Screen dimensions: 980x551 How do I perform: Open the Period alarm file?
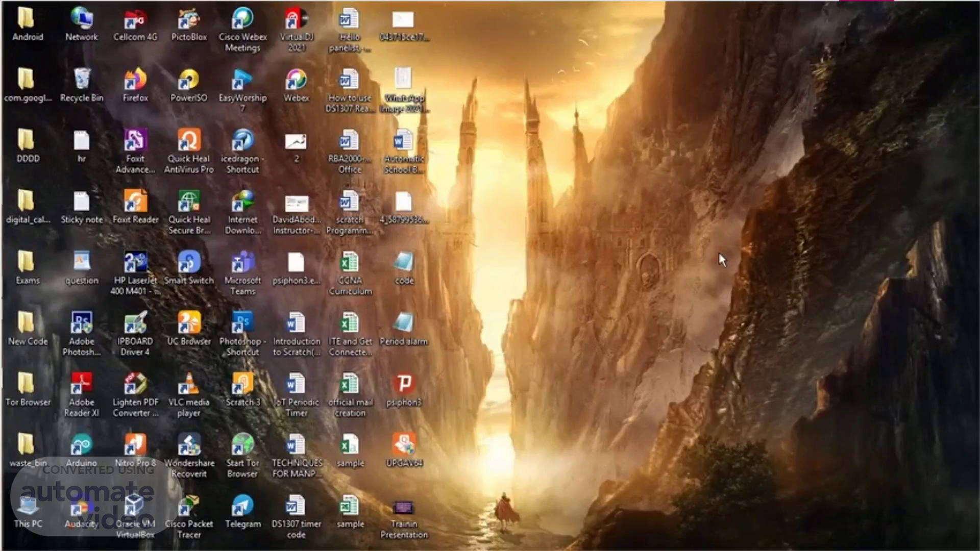click(404, 328)
